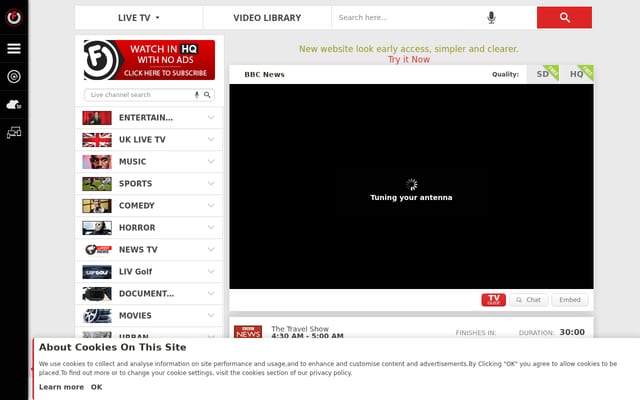Click the black video player area
Image resolution: width=640 pixels, height=400 pixels.
[x=411, y=187]
